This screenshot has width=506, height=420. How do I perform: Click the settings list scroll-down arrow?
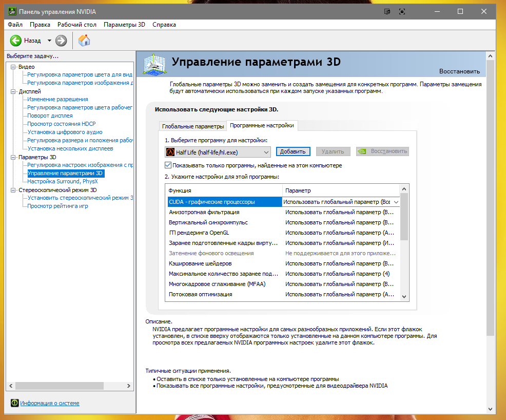404,297
